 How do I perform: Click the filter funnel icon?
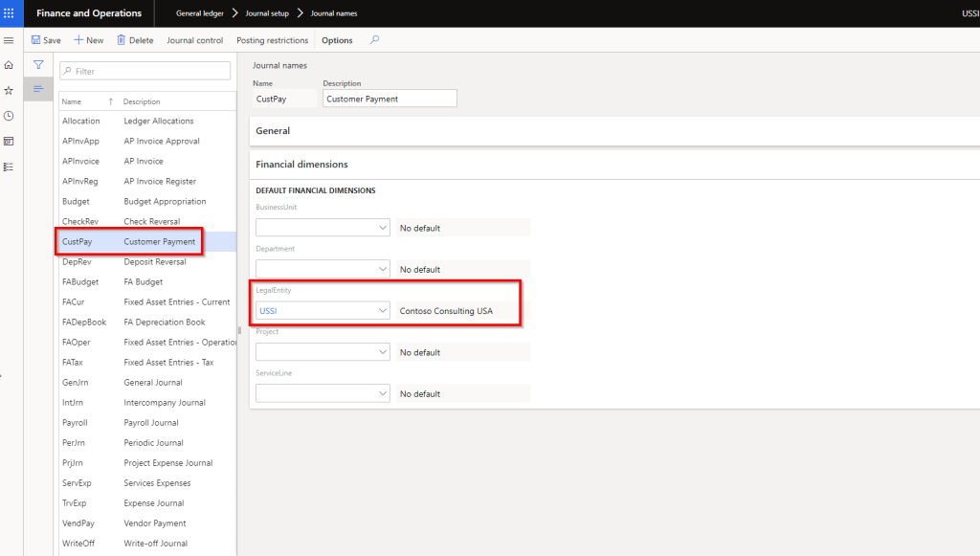[38, 65]
